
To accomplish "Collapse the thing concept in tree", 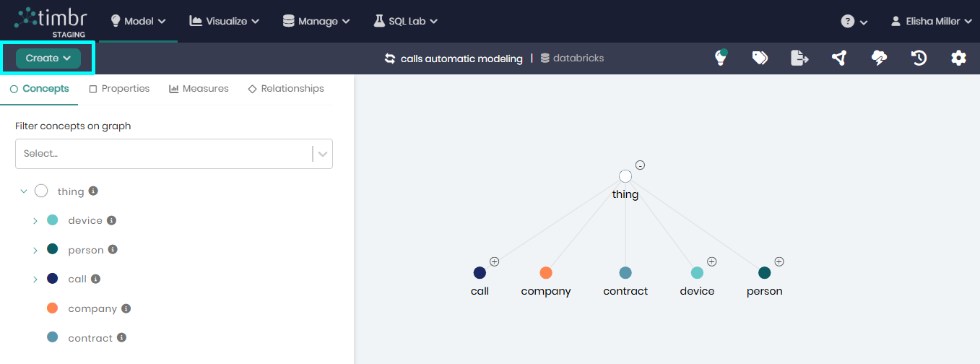I will pyautogui.click(x=24, y=191).
